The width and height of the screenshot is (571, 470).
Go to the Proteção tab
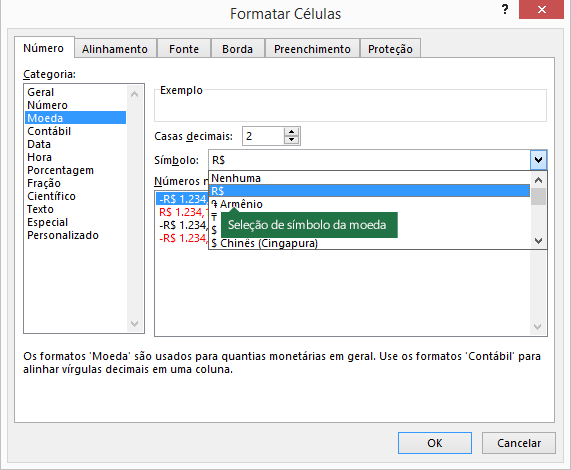(390, 49)
